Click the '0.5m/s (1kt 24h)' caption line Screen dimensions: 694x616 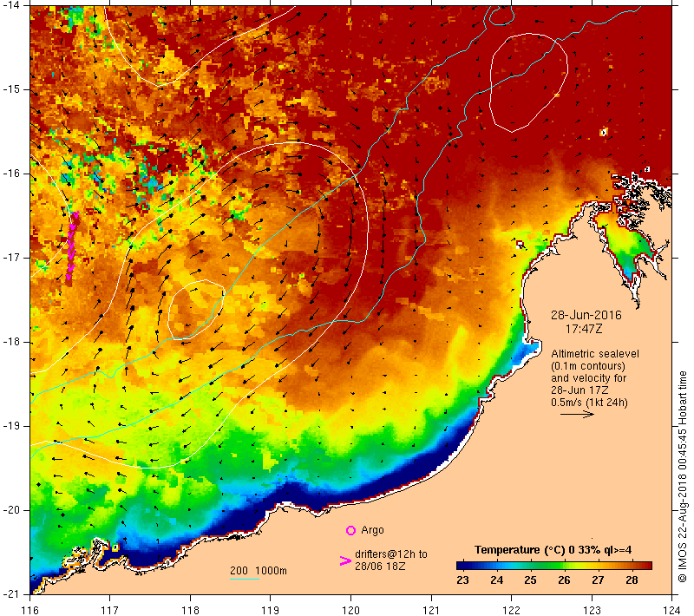click(x=589, y=403)
